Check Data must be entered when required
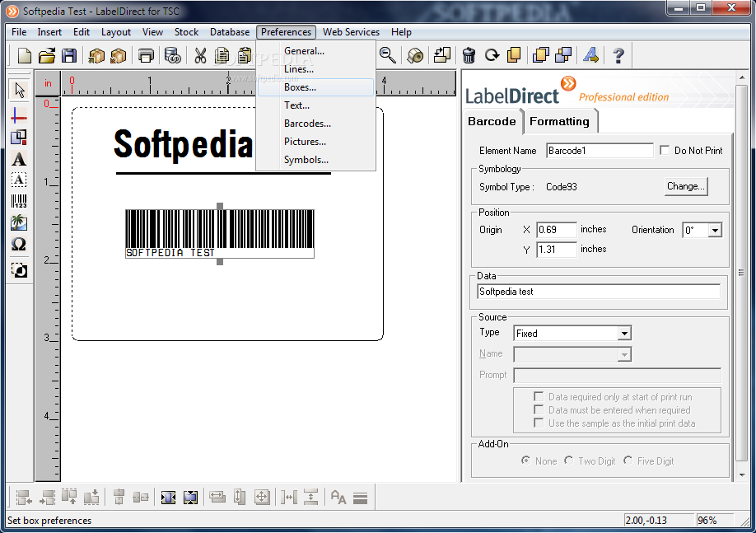The height and width of the screenshot is (533, 756). (539, 410)
